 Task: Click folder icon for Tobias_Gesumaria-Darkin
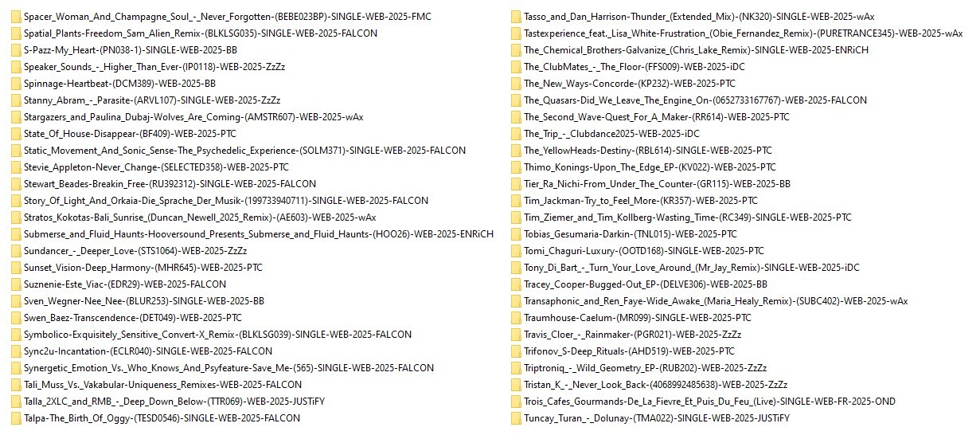[x=515, y=233]
